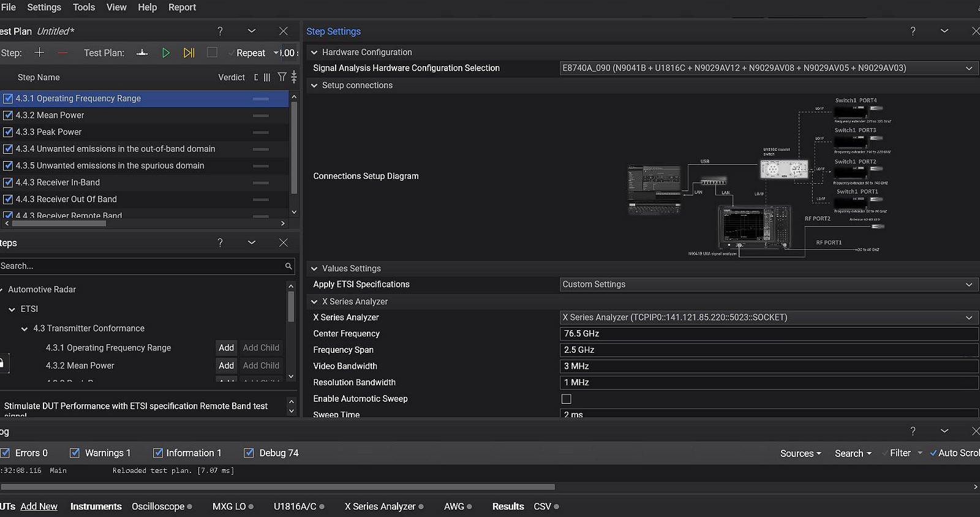Enable the Automatic Sweep checkbox
Screen dimensions: 980x517
[x=567, y=399]
